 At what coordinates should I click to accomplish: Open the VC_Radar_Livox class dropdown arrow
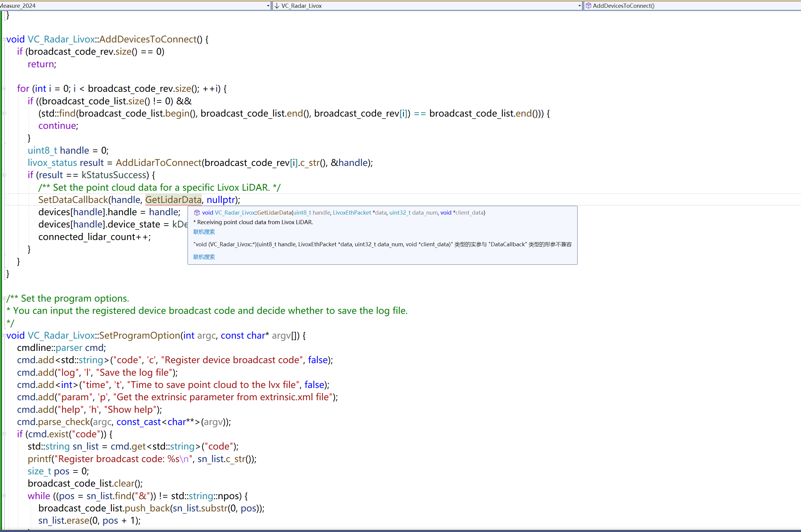point(580,6)
